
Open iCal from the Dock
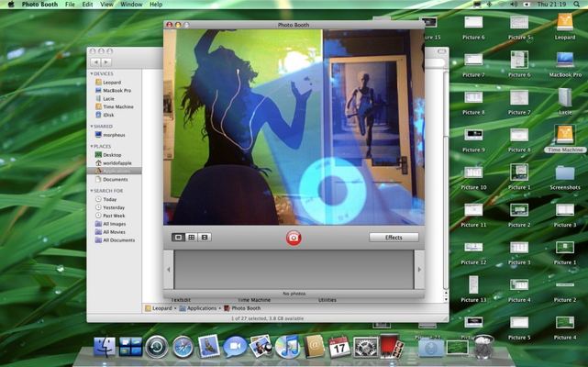339,347
